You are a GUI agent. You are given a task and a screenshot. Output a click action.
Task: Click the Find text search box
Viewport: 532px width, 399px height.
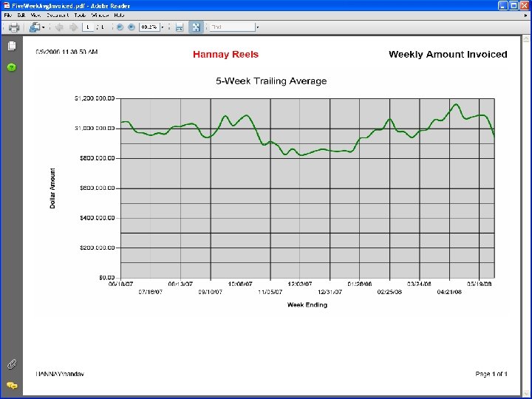[x=232, y=27]
